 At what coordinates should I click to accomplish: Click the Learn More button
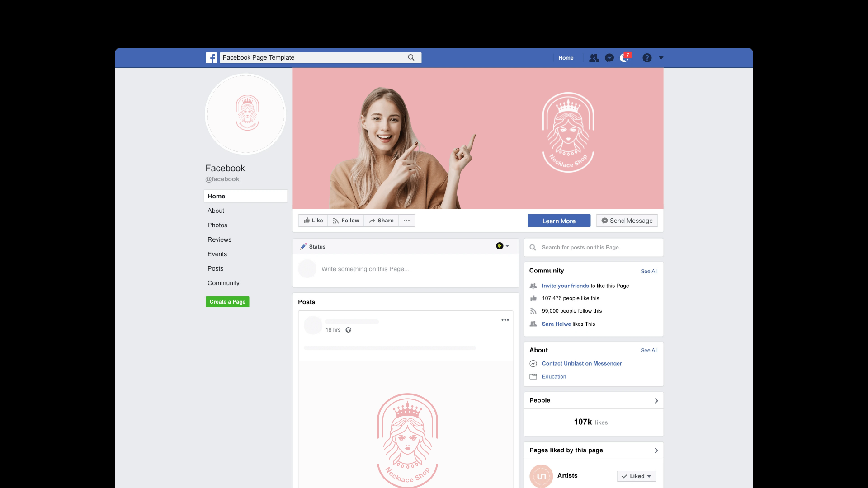tap(559, 220)
